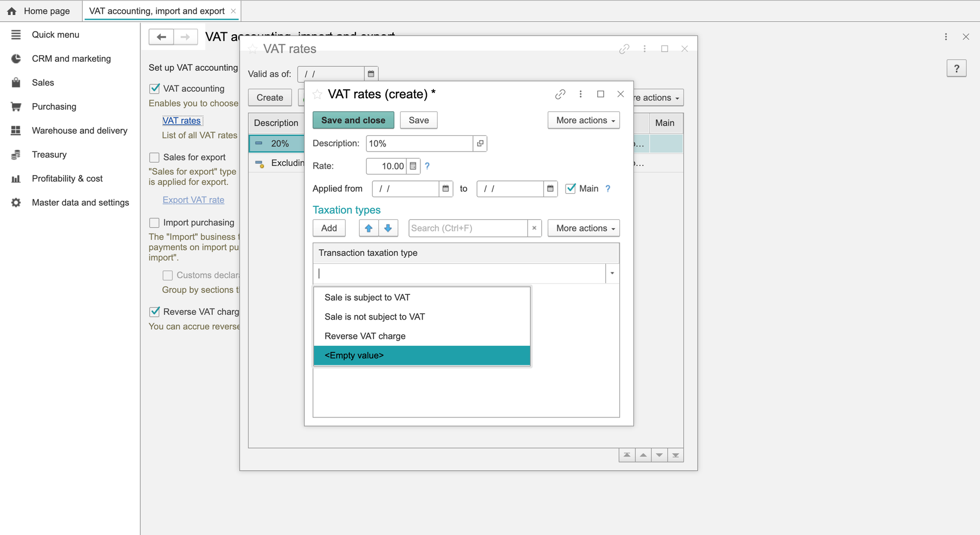Open the Applied to date calendar picker
Image resolution: width=980 pixels, height=535 pixels.
[550, 189]
